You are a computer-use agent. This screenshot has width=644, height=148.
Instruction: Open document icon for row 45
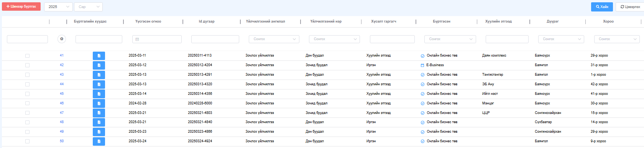point(99,94)
